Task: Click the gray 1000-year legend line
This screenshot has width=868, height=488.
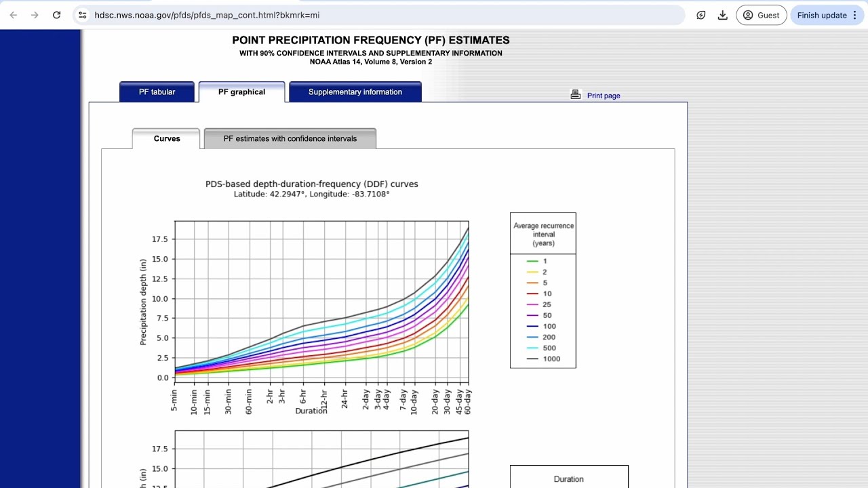Action: (532, 359)
